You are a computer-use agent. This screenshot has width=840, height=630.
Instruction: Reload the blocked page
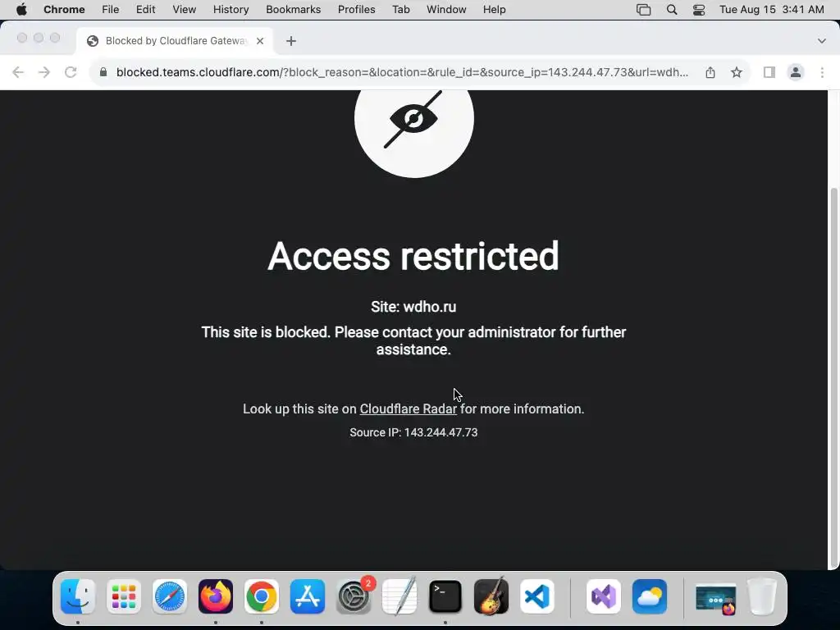coord(71,72)
